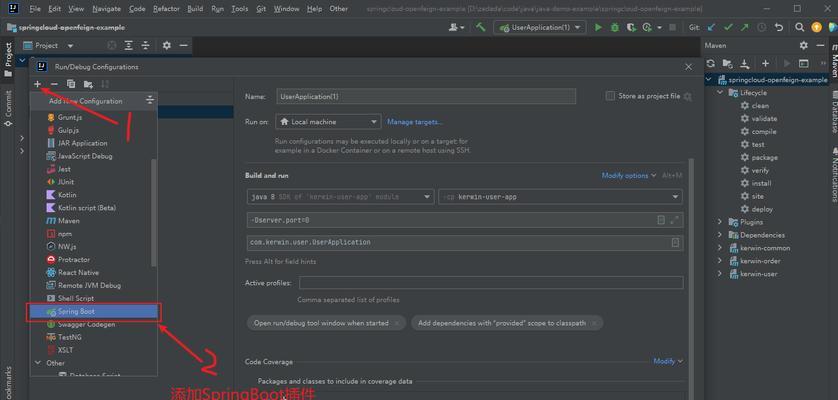Click the Build hammer icon

click(x=480, y=27)
